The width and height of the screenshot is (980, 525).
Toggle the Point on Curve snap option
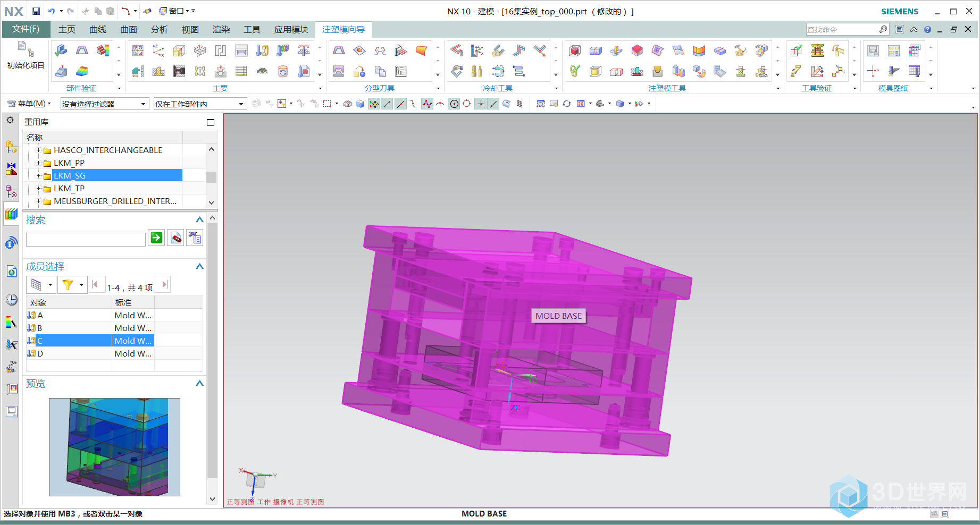(x=493, y=104)
